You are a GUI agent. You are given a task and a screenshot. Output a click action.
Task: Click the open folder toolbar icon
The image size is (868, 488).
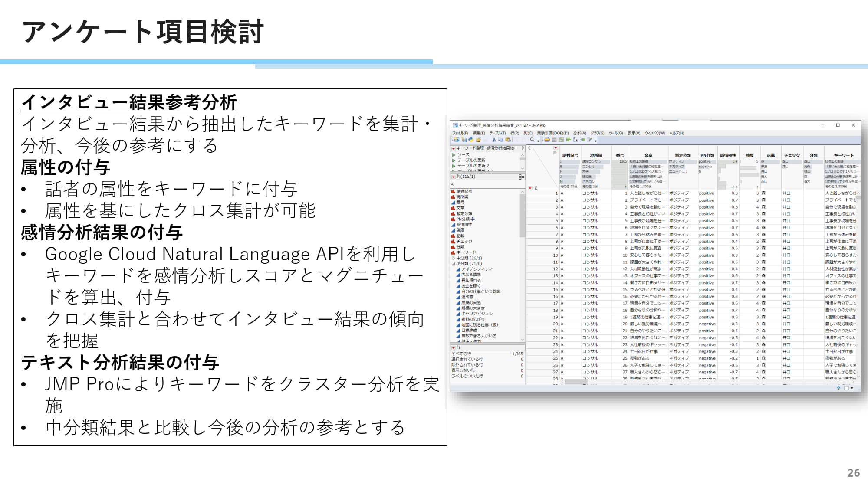[478, 140]
